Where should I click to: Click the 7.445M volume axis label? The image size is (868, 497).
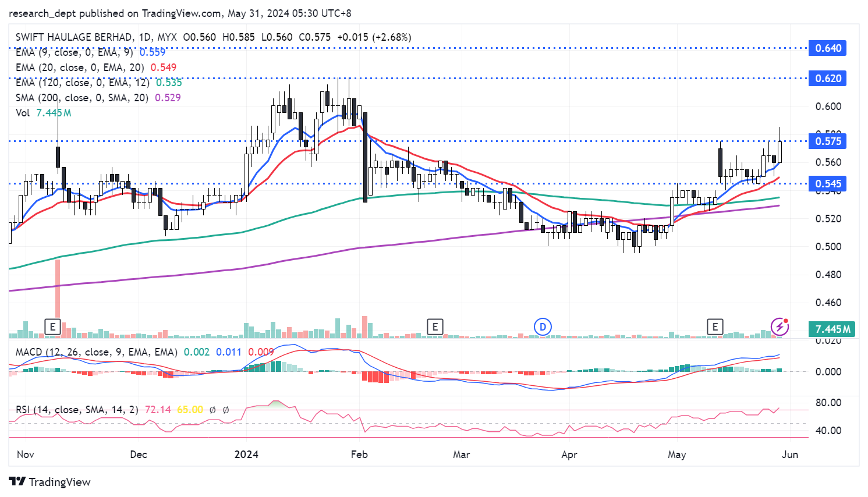pyautogui.click(x=832, y=329)
